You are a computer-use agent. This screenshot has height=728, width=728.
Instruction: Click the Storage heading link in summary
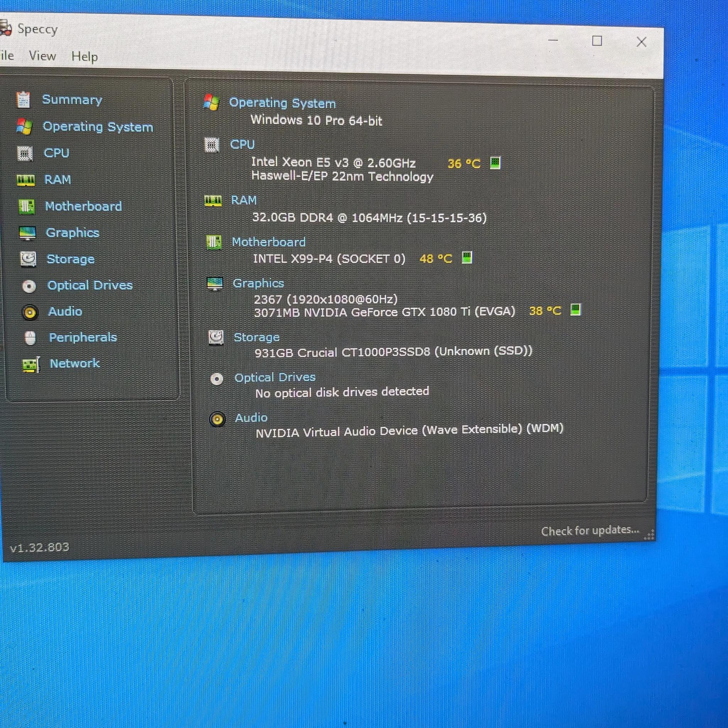click(257, 337)
